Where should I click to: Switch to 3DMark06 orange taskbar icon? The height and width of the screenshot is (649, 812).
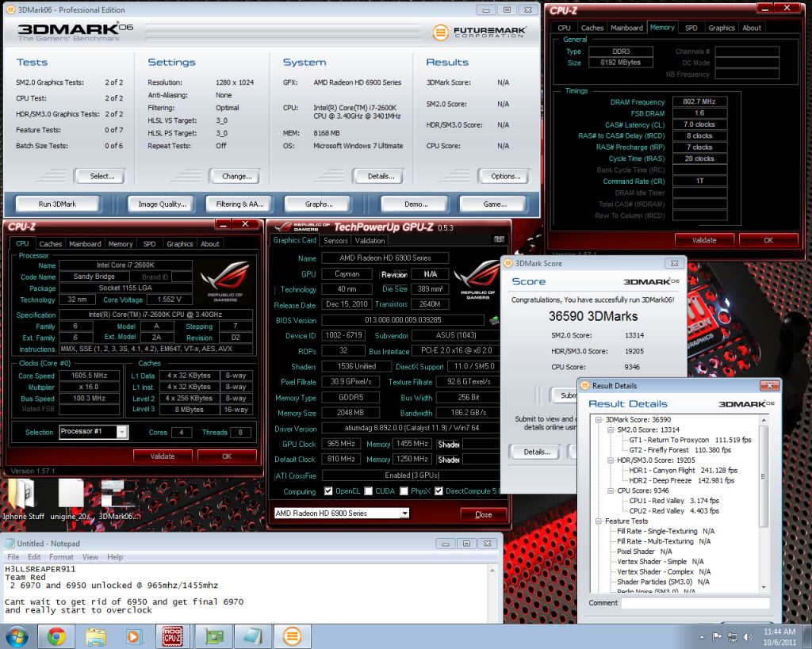(x=292, y=636)
